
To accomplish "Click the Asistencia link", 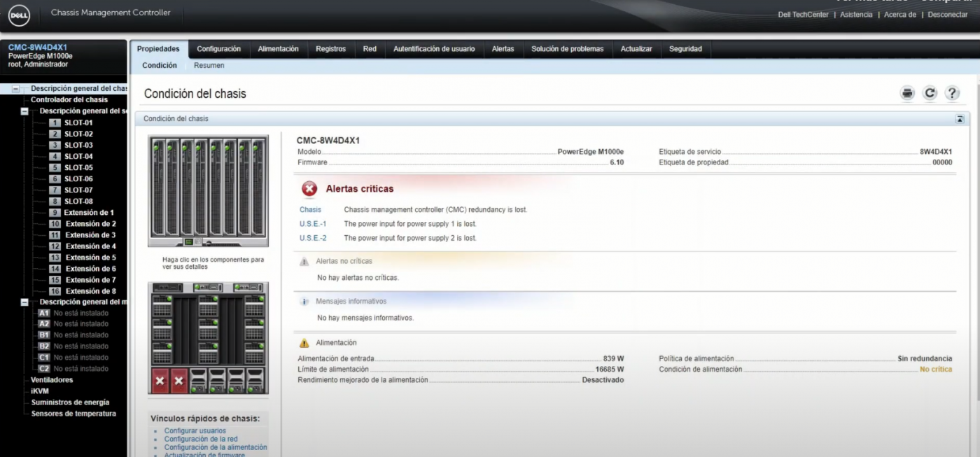I will 856,15.
